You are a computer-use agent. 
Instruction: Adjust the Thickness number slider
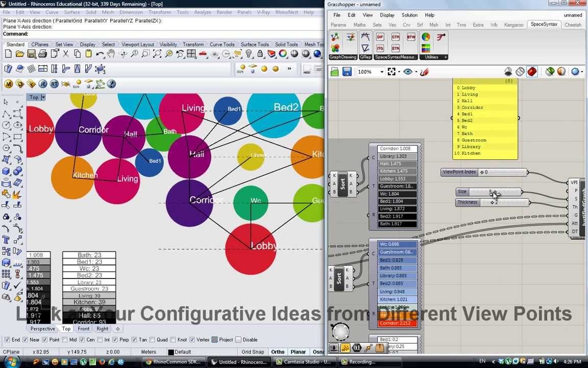point(493,202)
